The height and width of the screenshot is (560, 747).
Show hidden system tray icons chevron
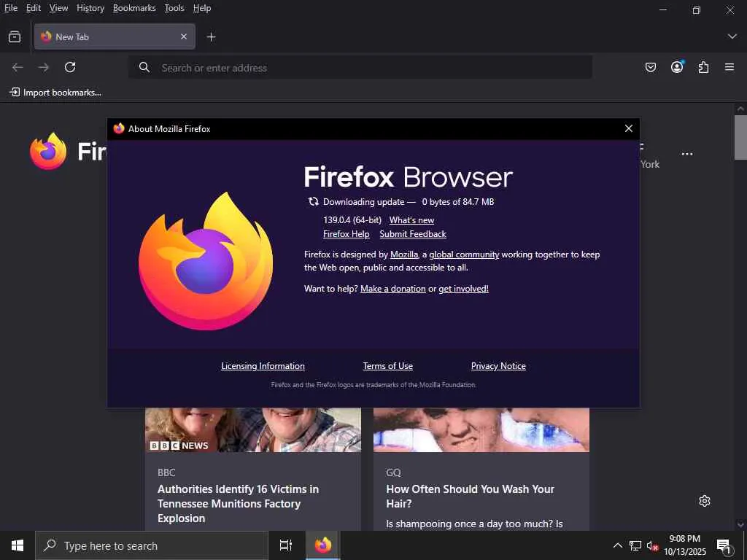[x=617, y=545]
